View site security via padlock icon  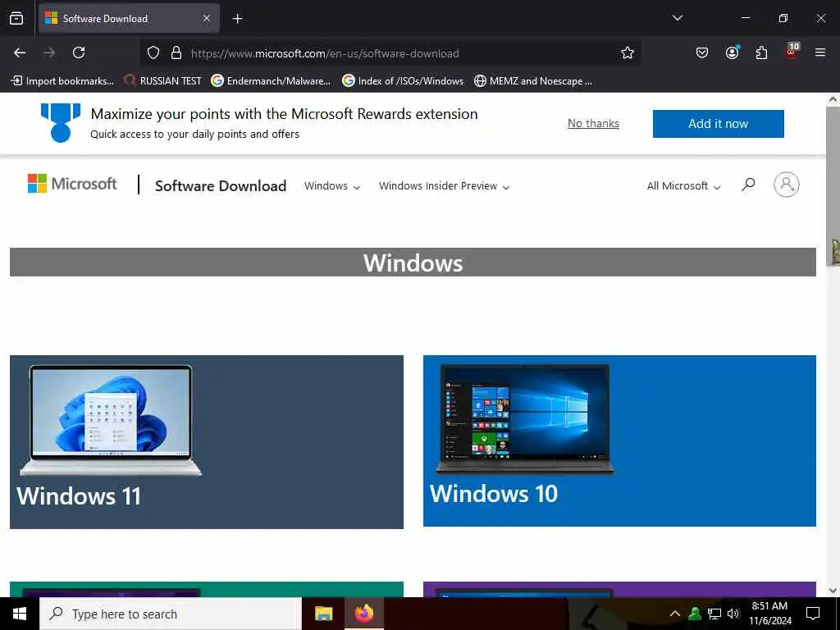point(176,53)
